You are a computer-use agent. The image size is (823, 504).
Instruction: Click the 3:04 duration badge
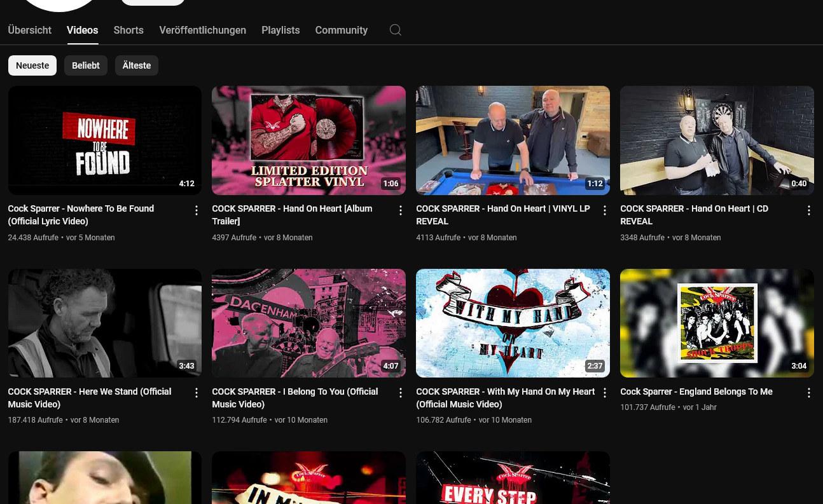pos(799,366)
